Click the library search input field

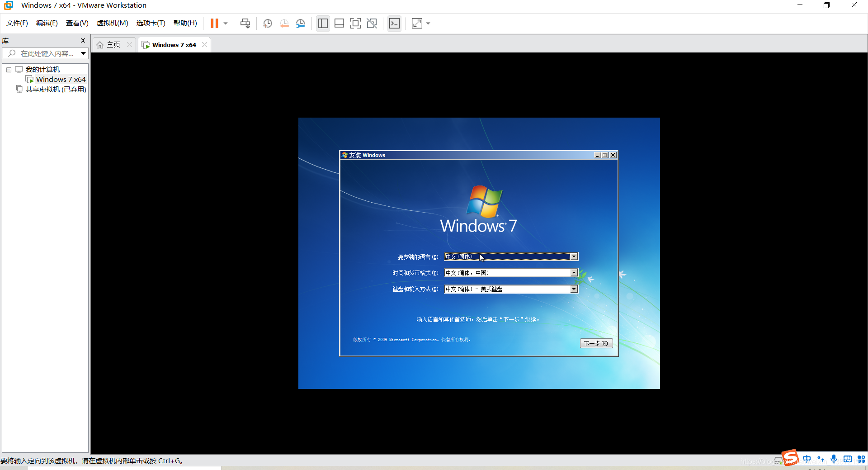(42, 53)
